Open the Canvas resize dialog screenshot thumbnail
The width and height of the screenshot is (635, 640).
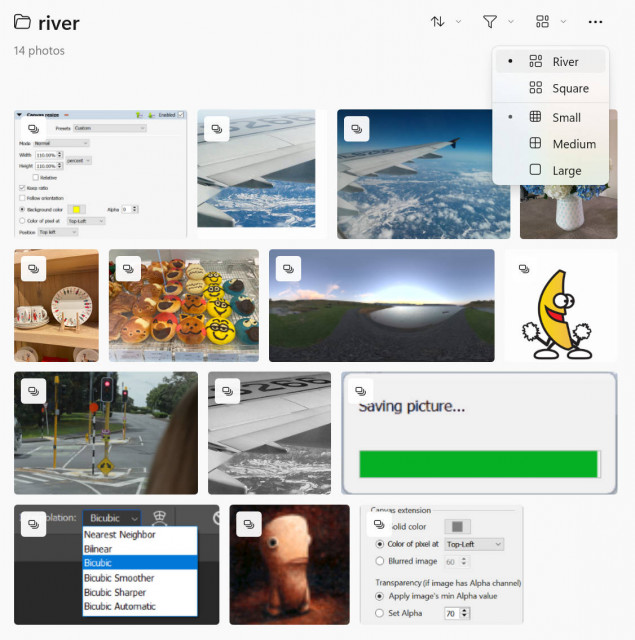[x=100, y=174]
